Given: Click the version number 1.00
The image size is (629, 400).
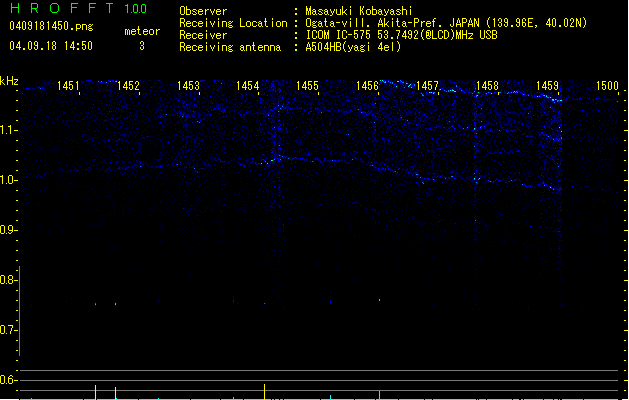Looking at the screenshot, I should tap(135, 9).
